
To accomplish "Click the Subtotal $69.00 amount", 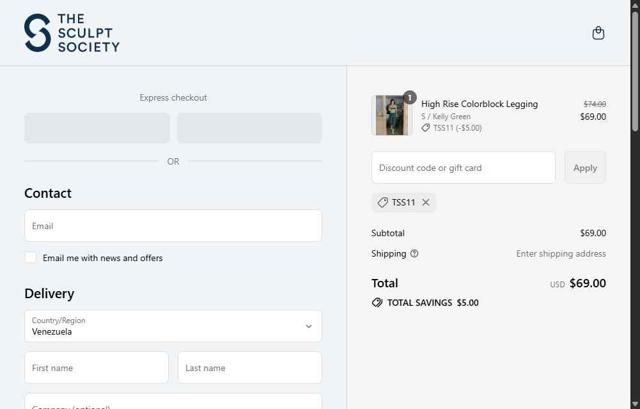I will (593, 233).
